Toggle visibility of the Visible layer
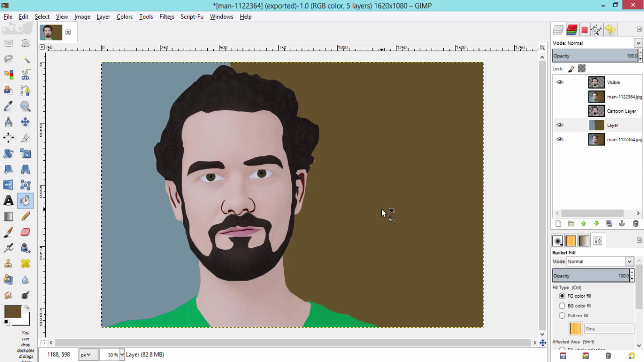Image resolution: width=644 pixels, height=362 pixels. coord(559,82)
